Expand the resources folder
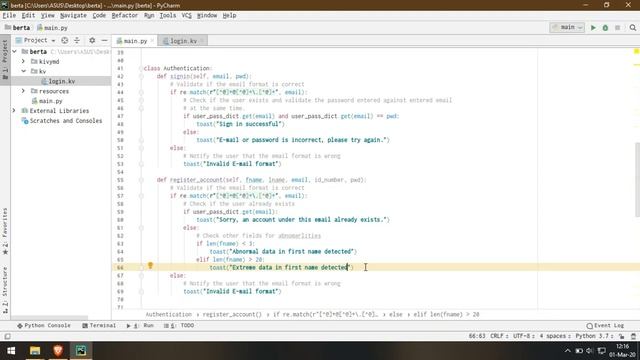 click(23, 91)
